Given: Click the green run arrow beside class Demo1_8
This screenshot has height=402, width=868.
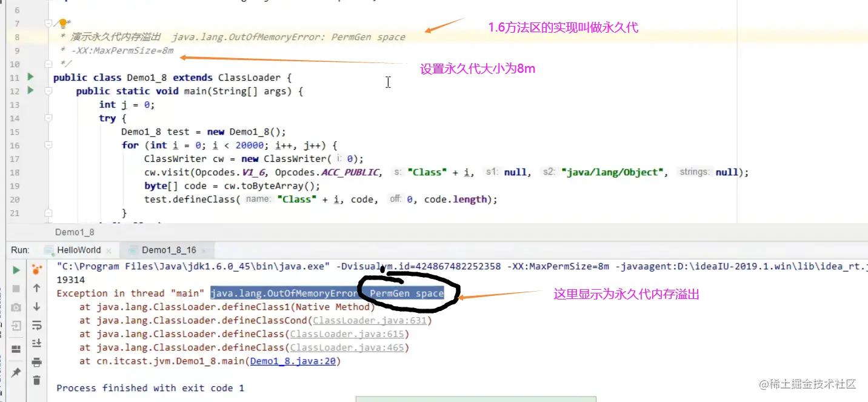Looking at the screenshot, I should point(30,78).
